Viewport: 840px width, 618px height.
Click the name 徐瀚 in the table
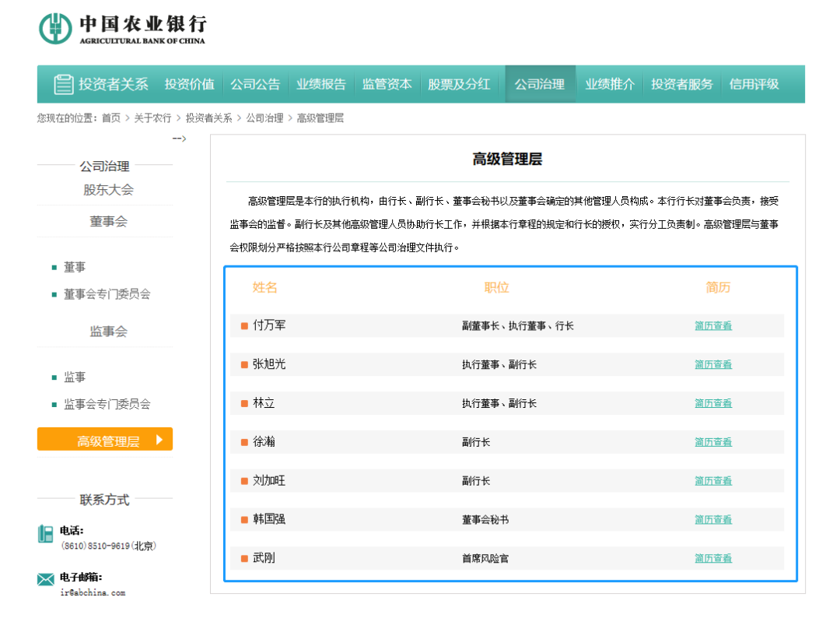(264, 441)
